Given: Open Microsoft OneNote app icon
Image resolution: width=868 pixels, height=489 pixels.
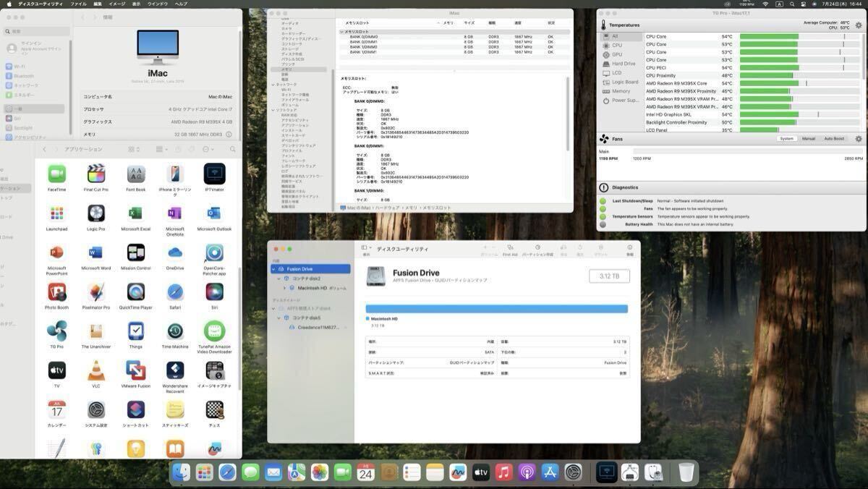Looking at the screenshot, I should pyautogui.click(x=175, y=213).
